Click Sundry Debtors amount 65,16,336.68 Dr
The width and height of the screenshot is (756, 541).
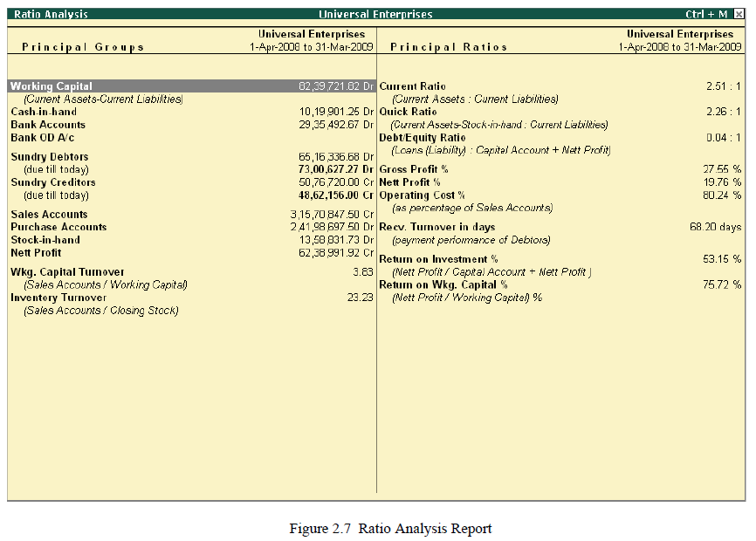tap(336, 157)
